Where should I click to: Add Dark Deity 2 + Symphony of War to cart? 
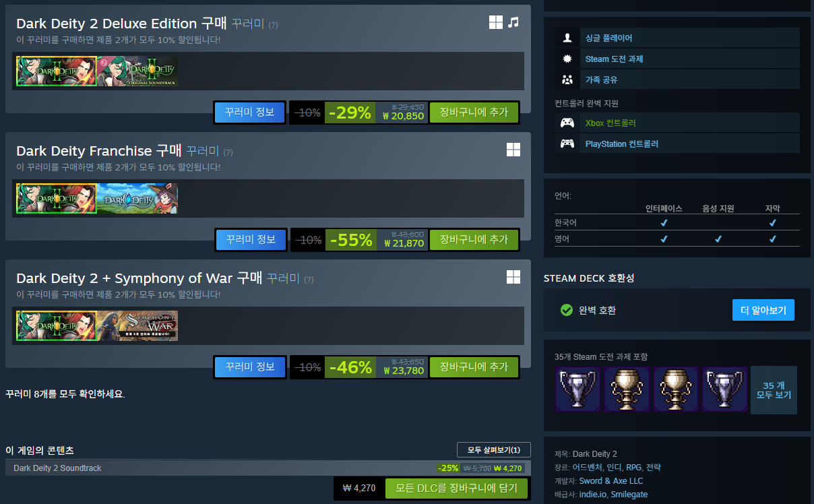tap(474, 367)
